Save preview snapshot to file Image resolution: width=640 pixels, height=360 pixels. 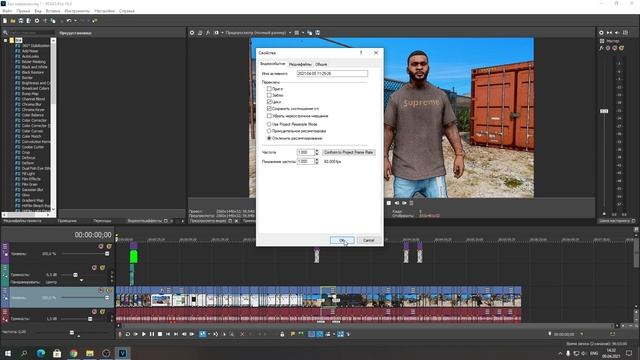tap(318, 33)
